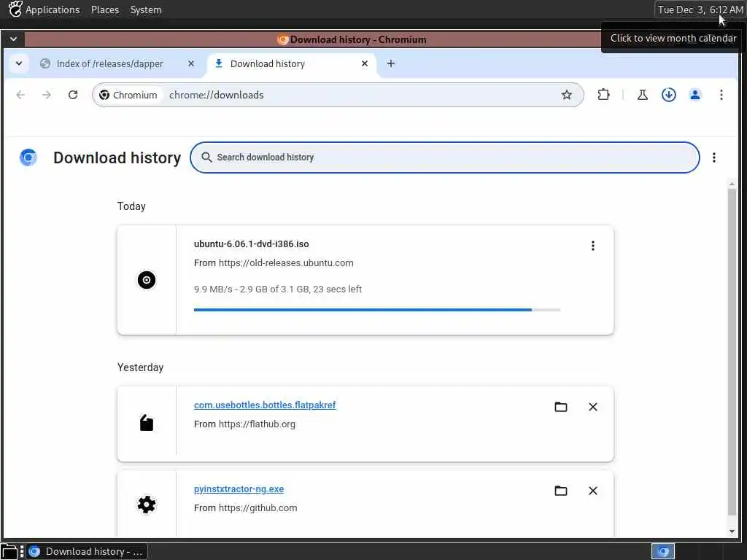Click the magnifier icon in search box
The image size is (747, 560).
[206, 157]
